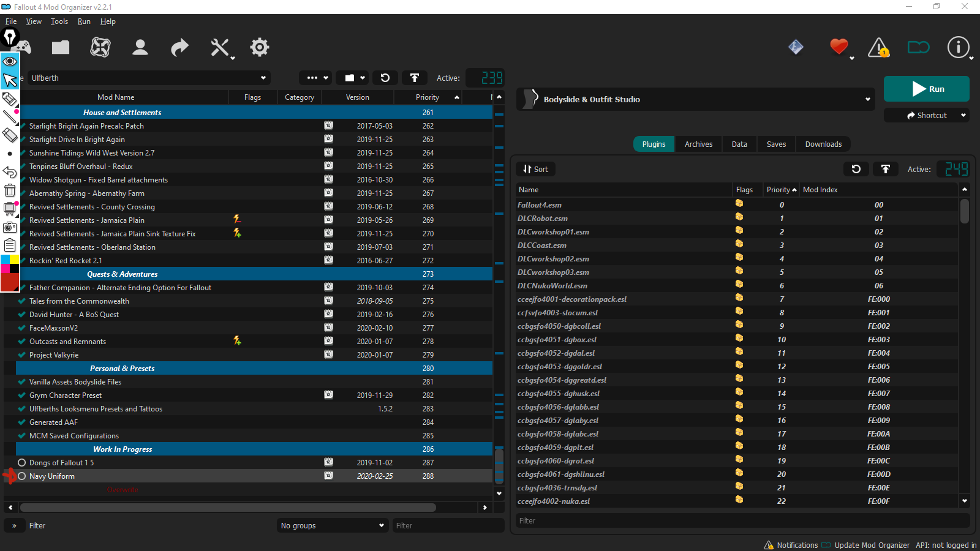Screen dimensions: 980x551
Task: Select the highlighter pen tool
Action: pyautogui.click(x=10, y=99)
